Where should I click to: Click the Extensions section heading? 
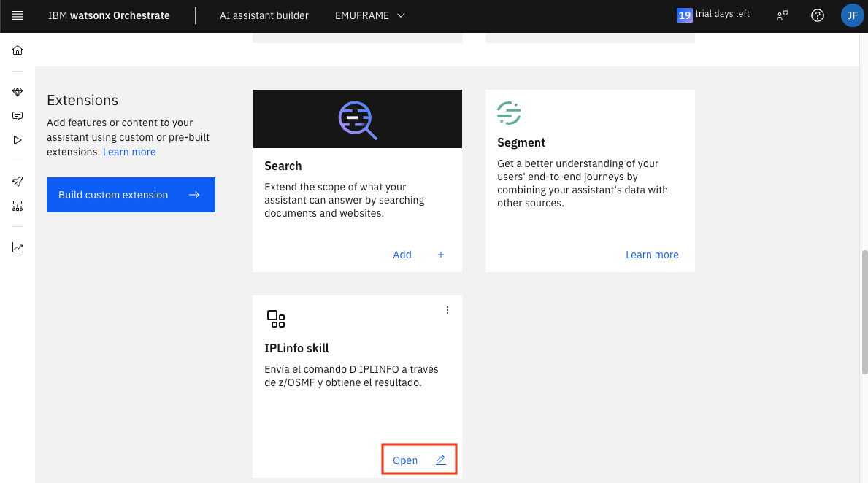click(82, 100)
